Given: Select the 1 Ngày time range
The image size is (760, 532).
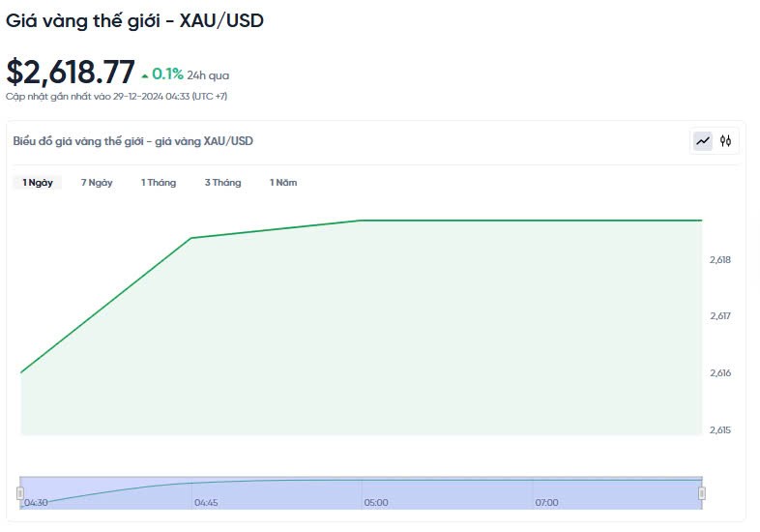Looking at the screenshot, I should pos(38,183).
